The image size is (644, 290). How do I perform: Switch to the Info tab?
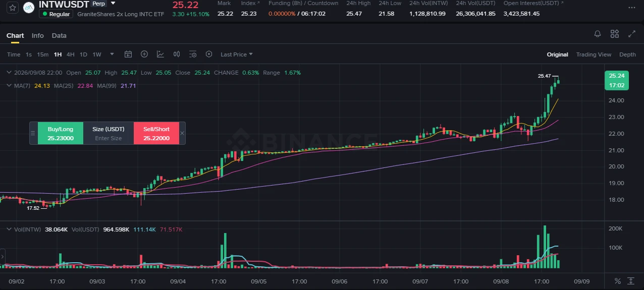pos(38,35)
